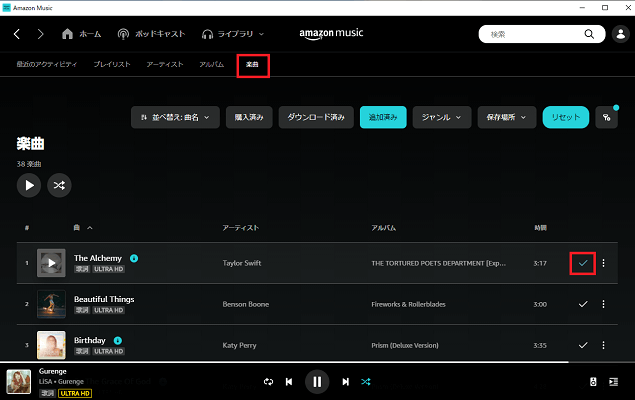Open more options for Beautiful Things
The image size is (635, 400).
pyautogui.click(x=603, y=304)
